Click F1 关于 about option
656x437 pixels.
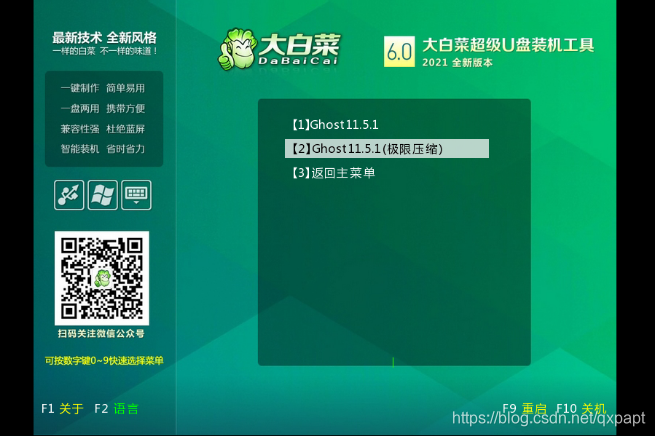click(x=62, y=409)
